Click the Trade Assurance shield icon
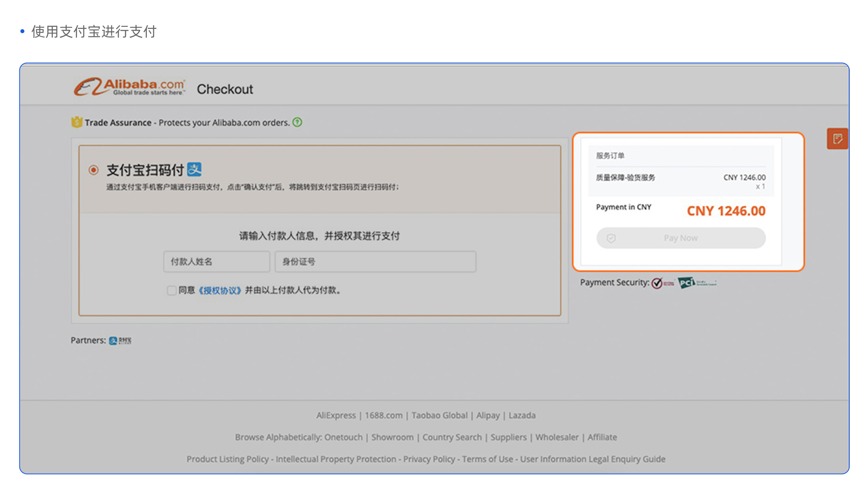This screenshot has width=868, height=495. [77, 122]
